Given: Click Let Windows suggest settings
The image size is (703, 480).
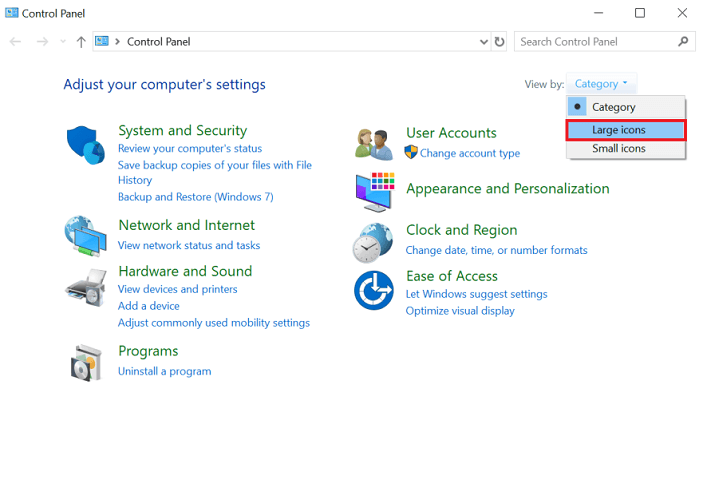Looking at the screenshot, I should click(477, 294).
